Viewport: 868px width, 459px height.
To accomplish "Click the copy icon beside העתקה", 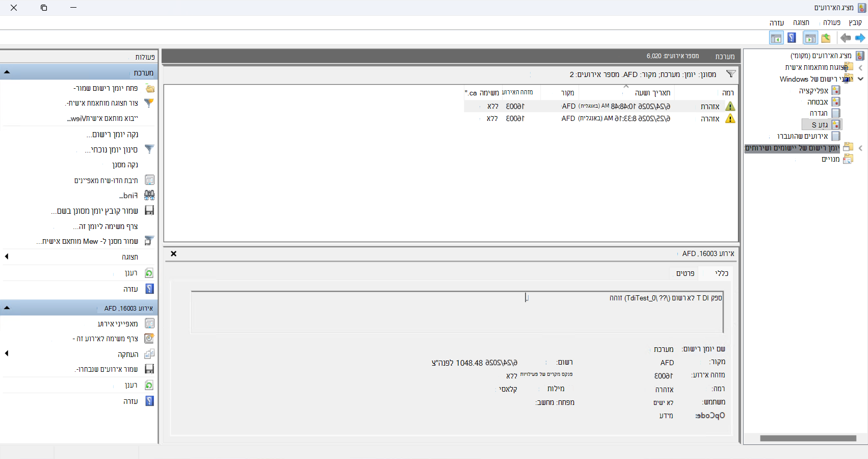I will tap(149, 354).
